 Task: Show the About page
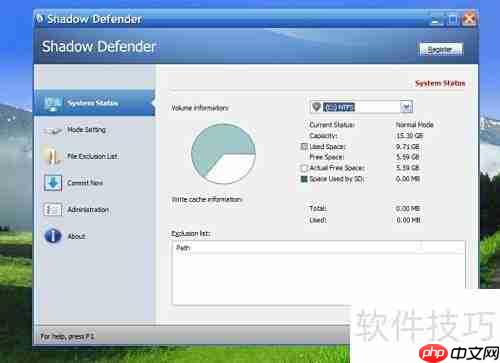77,236
